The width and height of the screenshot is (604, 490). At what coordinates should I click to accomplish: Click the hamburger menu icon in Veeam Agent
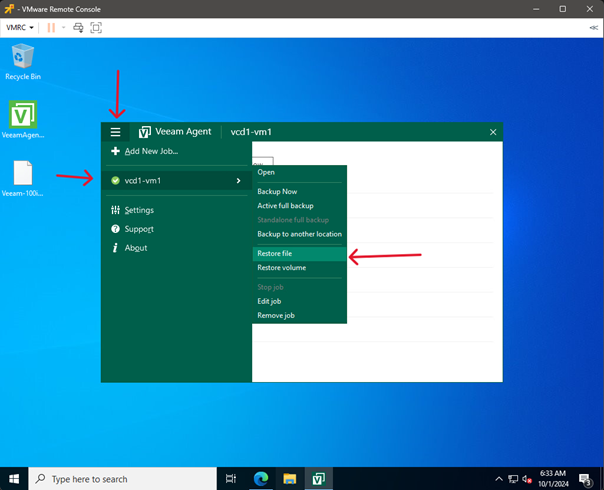[116, 132]
